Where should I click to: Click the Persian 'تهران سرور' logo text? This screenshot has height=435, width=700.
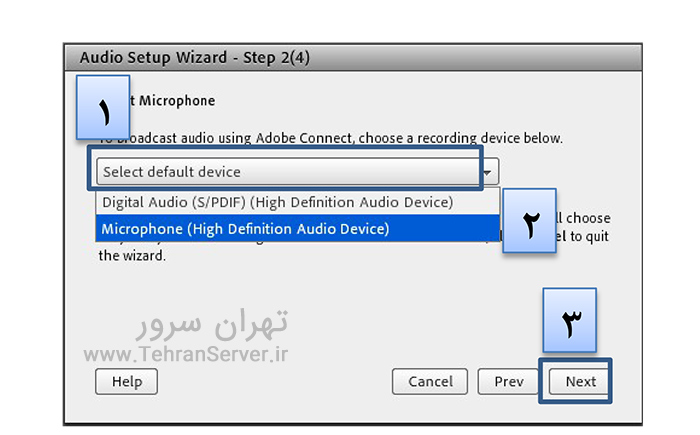tap(212, 324)
